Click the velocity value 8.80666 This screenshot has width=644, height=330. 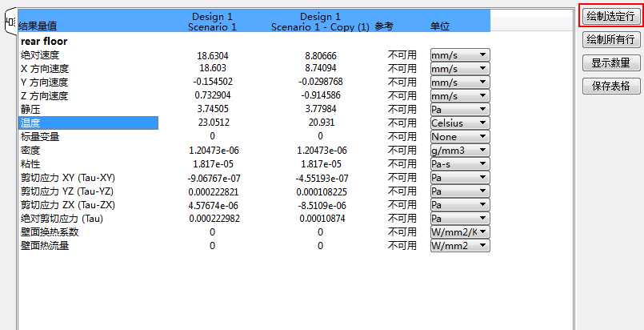click(x=320, y=55)
